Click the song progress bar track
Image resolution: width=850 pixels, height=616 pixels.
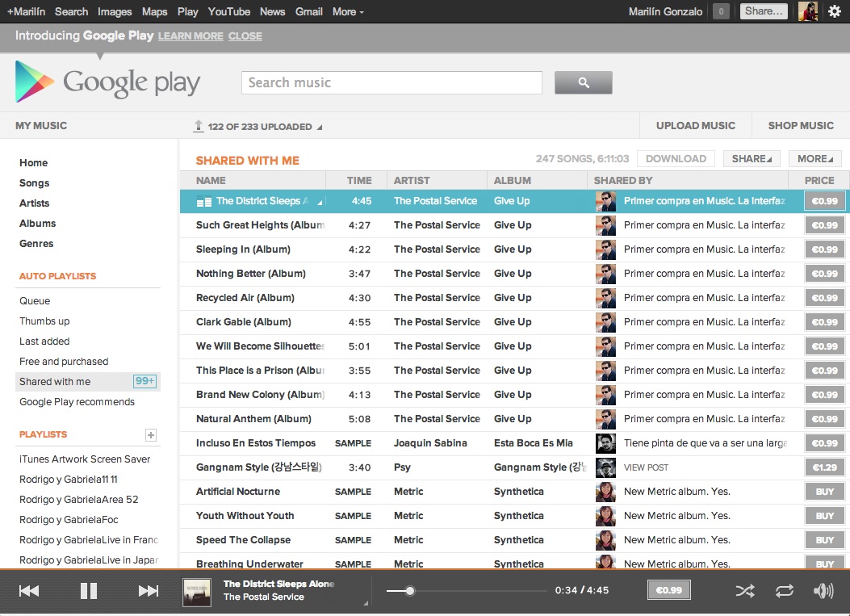pyautogui.click(x=467, y=591)
